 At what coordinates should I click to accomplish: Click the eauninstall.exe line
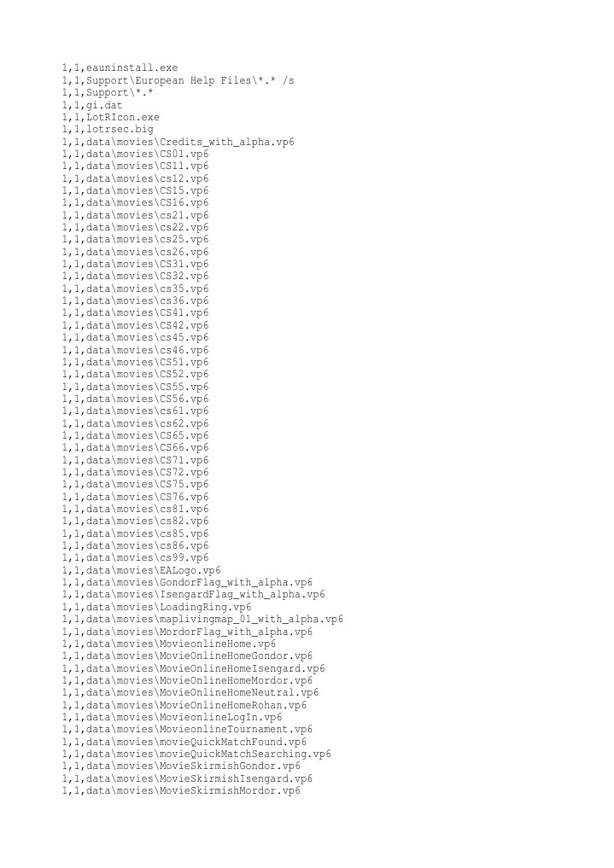120,68
